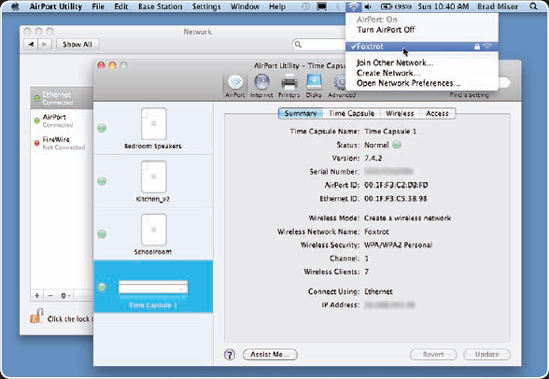
Task: Click the help question mark button
Action: (x=229, y=354)
